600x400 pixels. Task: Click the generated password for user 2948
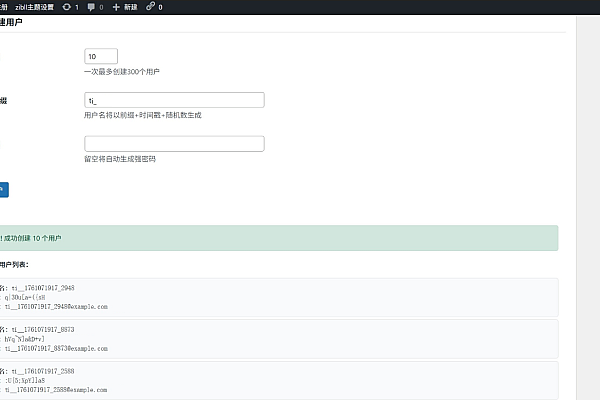click(33, 297)
